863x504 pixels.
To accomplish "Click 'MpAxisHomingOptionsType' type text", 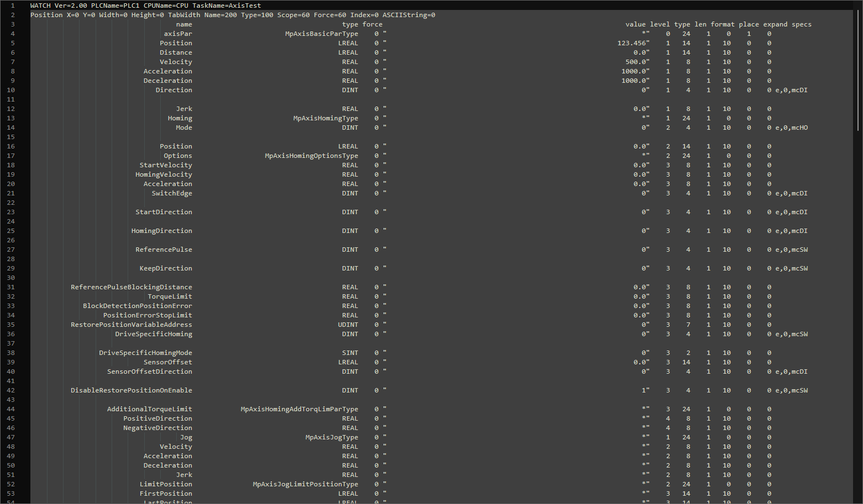I will point(312,156).
